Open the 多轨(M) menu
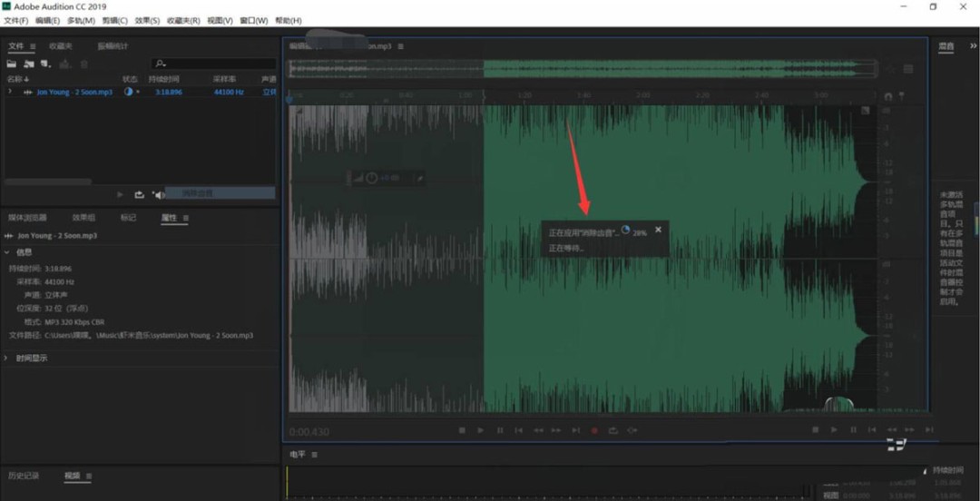 [x=82, y=20]
